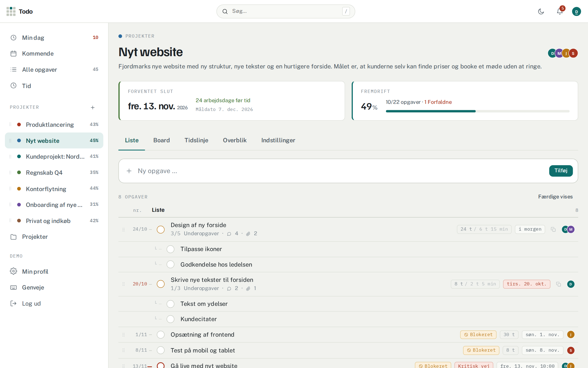The image size is (588, 368).
Task: Open notifications bell icon
Action: 560,11
